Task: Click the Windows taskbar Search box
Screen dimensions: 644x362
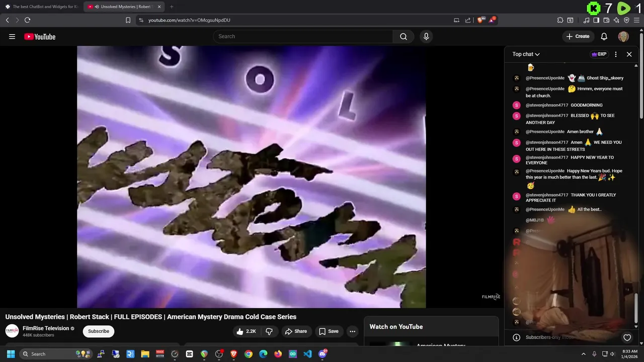Action: pyautogui.click(x=56, y=354)
